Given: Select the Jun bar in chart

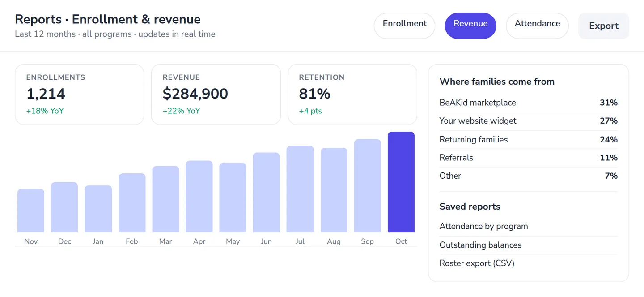Looking at the screenshot, I should pos(266,193).
